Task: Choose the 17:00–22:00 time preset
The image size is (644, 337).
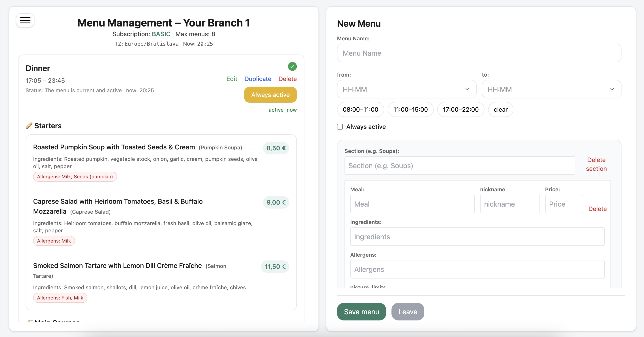Action: tap(461, 109)
